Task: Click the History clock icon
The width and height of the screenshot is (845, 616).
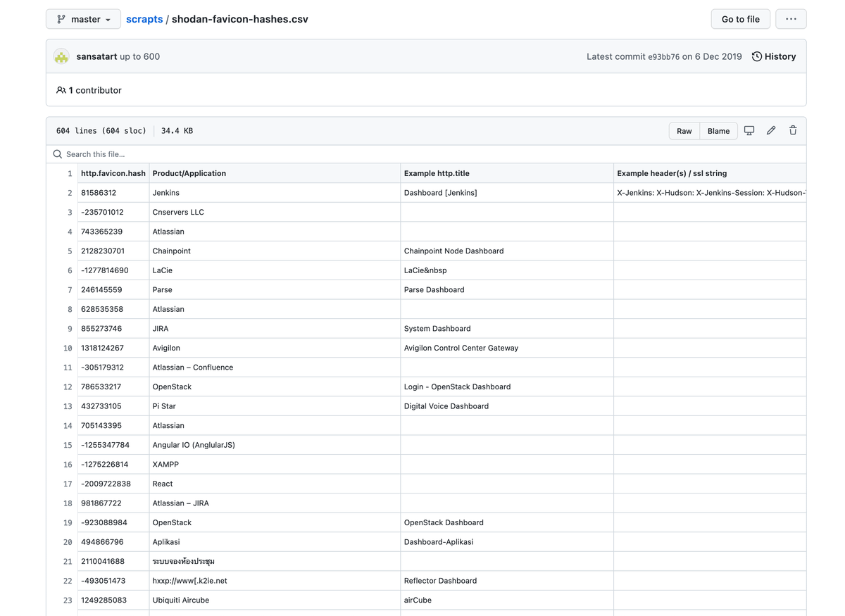Action: (757, 56)
